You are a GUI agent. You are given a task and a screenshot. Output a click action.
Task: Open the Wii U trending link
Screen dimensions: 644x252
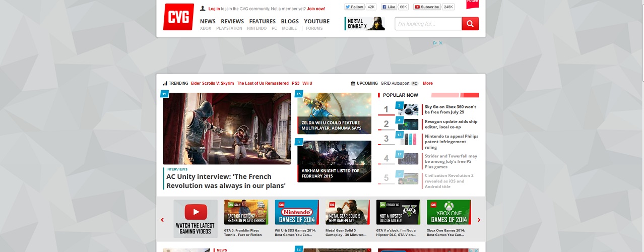click(307, 83)
